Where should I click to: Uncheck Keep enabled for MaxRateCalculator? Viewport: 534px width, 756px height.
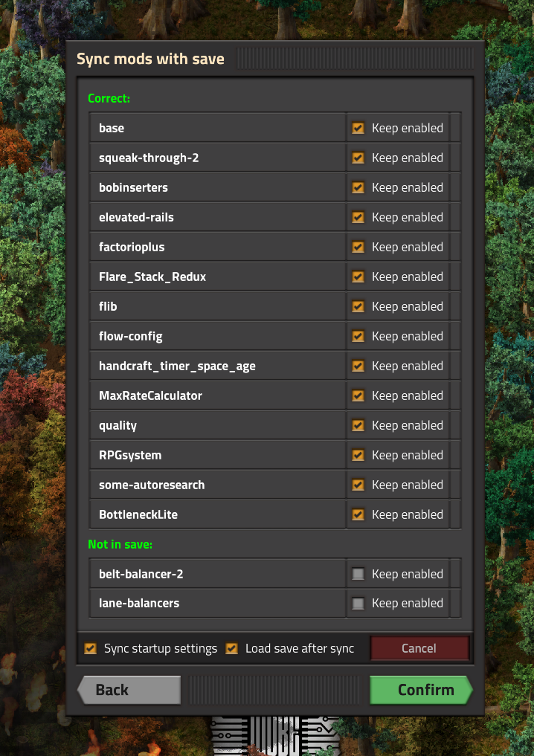[x=358, y=395]
